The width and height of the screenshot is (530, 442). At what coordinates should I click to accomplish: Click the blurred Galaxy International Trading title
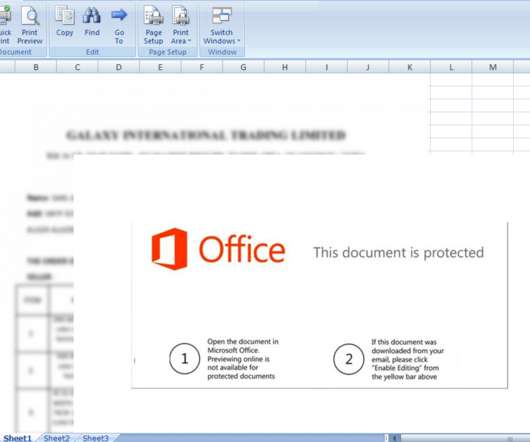(206, 135)
